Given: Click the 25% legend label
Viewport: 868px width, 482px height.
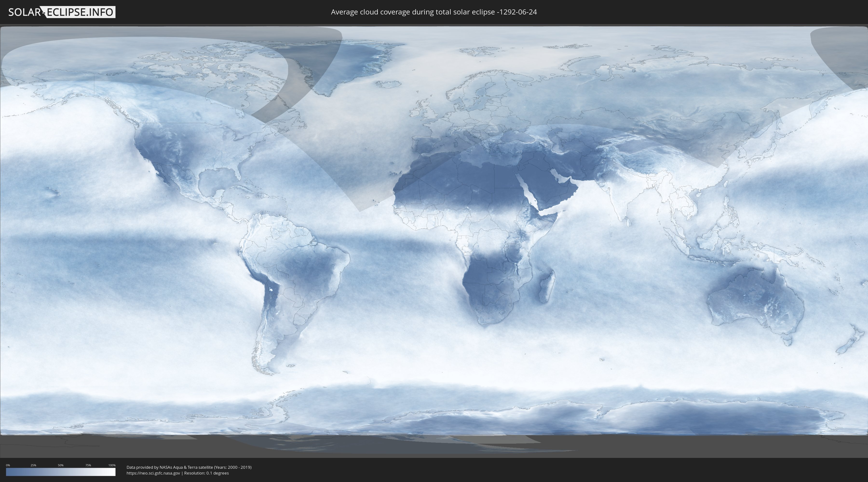Looking at the screenshot, I should coord(33,465).
